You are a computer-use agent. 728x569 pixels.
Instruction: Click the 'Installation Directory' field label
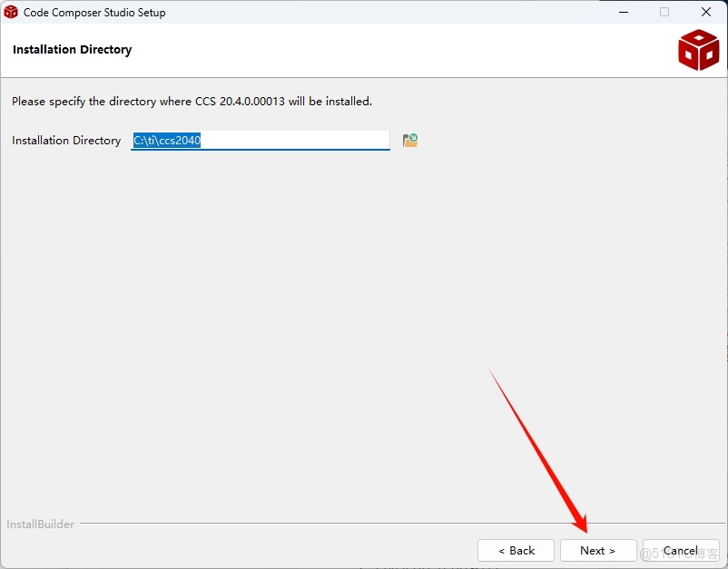[66, 140]
